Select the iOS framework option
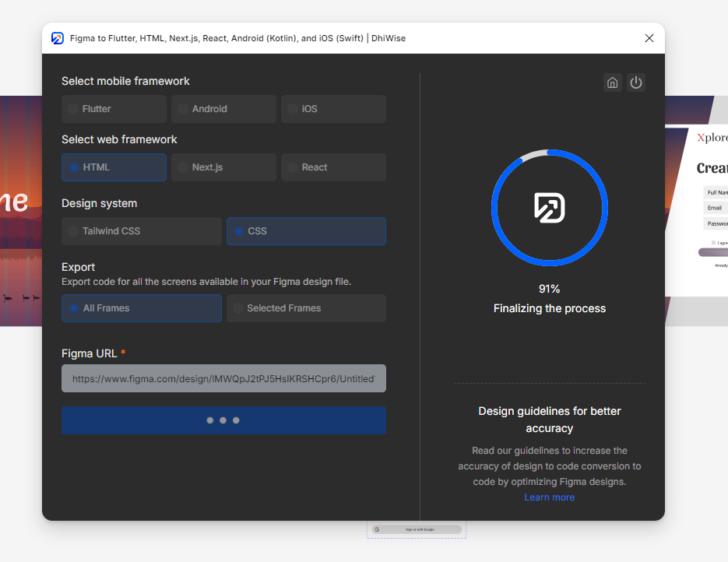 333,109
